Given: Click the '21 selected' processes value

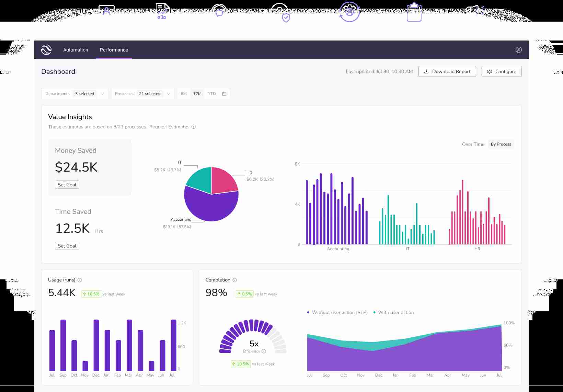Looking at the screenshot, I should [150, 94].
